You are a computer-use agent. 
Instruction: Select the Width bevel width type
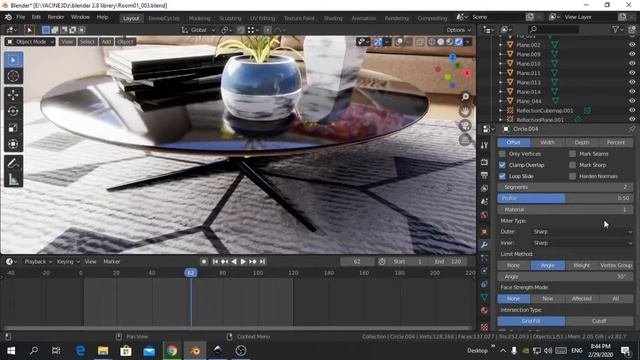point(547,142)
